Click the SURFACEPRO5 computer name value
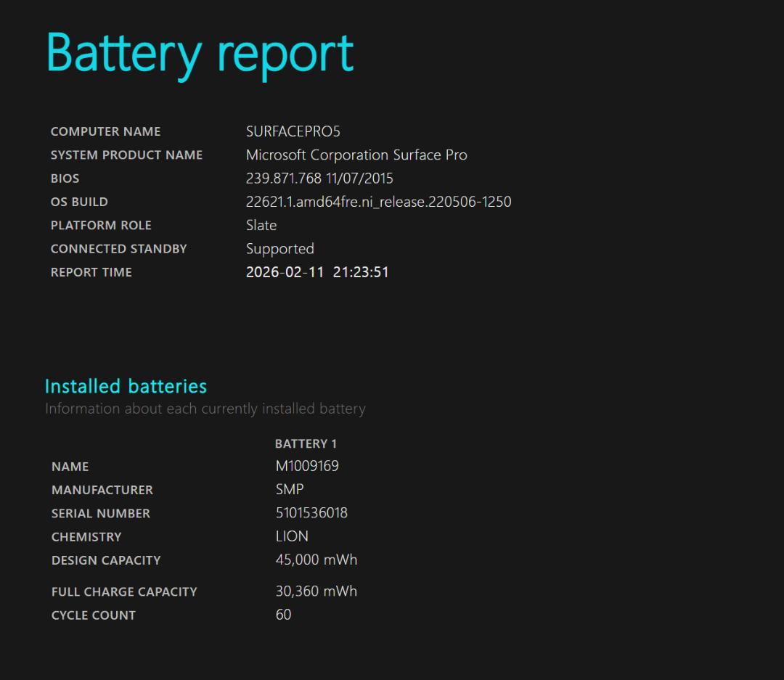This screenshot has width=784, height=680. click(293, 131)
